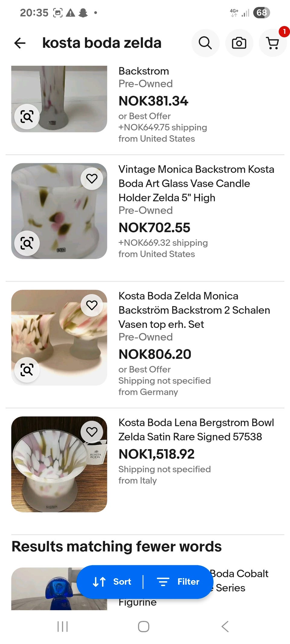The height and width of the screenshot is (644, 290).
Task: Open Android recent apps button
Action: pyautogui.click(x=63, y=626)
